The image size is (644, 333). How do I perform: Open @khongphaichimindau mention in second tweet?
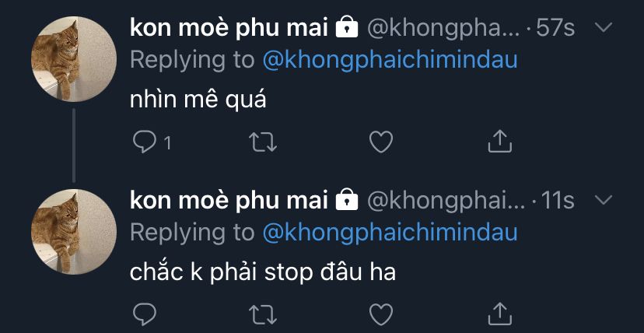390,233
